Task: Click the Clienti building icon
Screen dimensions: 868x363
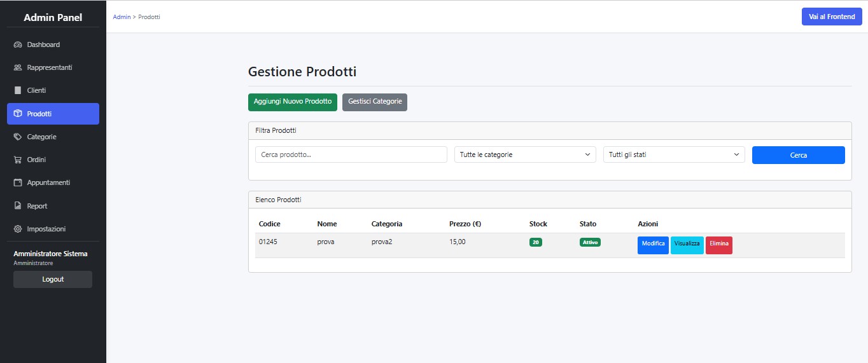Action: click(18, 90)
